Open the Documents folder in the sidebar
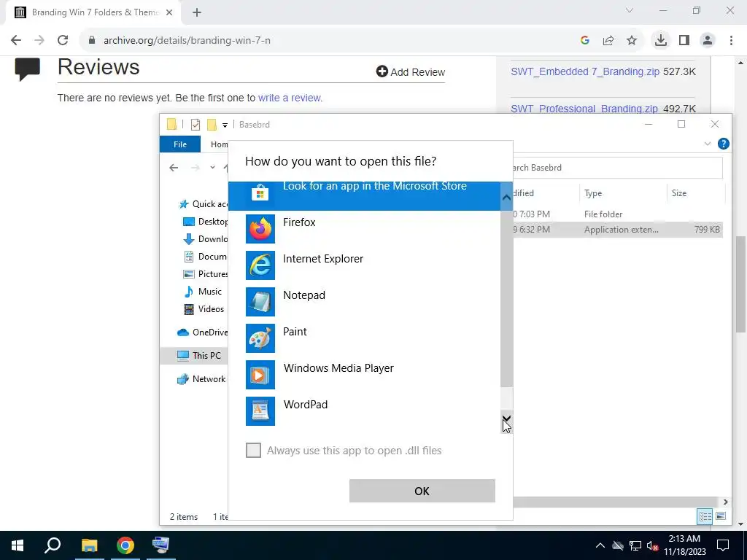 pyautogui.click(x=206, y=256)
